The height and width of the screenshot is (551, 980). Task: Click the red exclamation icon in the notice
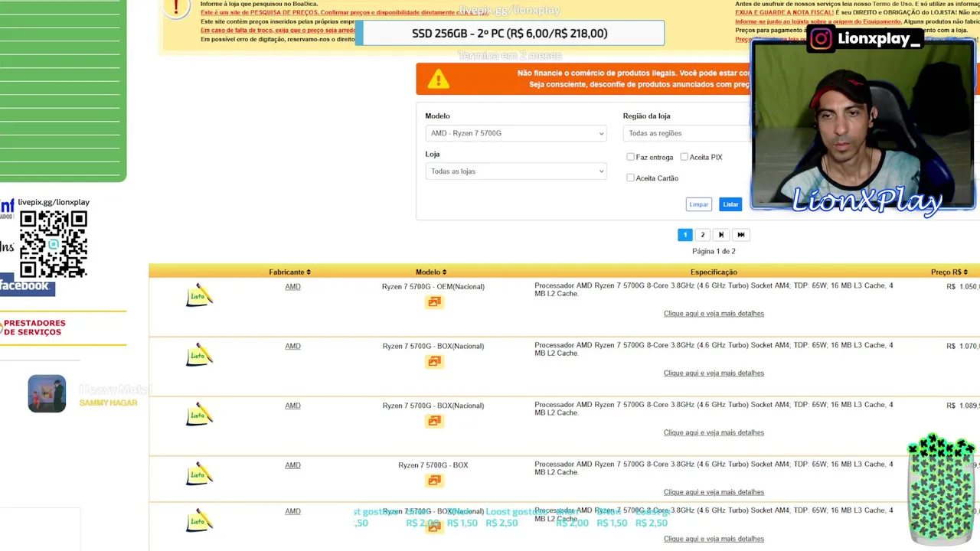point(176,8)
